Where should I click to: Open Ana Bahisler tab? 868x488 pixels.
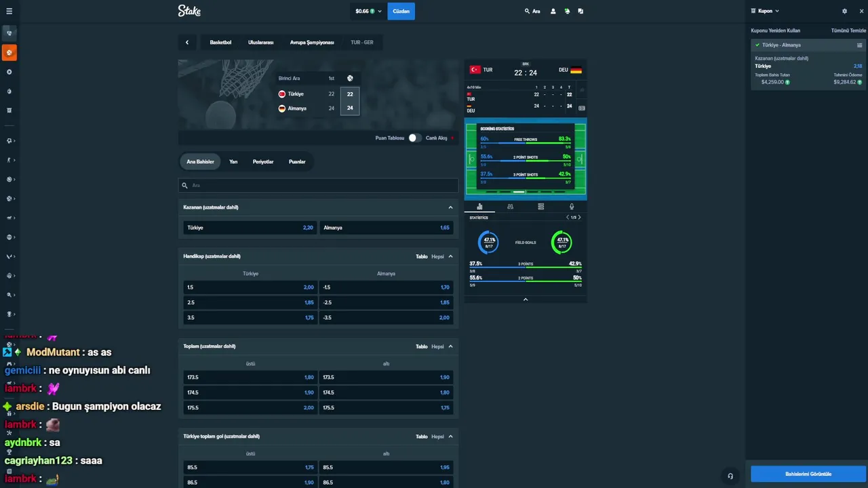[200, 162]
